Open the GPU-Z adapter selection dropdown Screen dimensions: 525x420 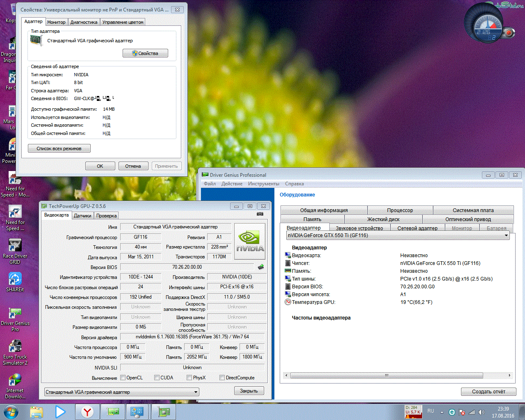click(x=121, y=392)
